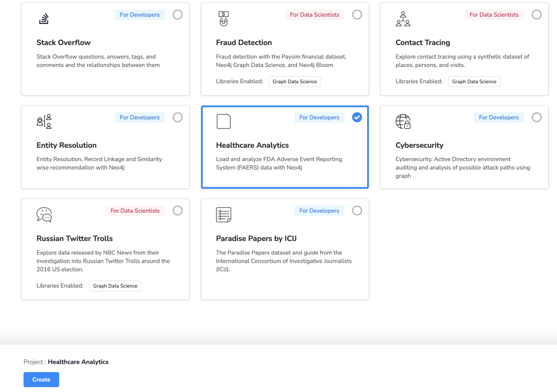Select the Cybersecurity radio button
Screen dimensions: 557x392
point(536,117)
